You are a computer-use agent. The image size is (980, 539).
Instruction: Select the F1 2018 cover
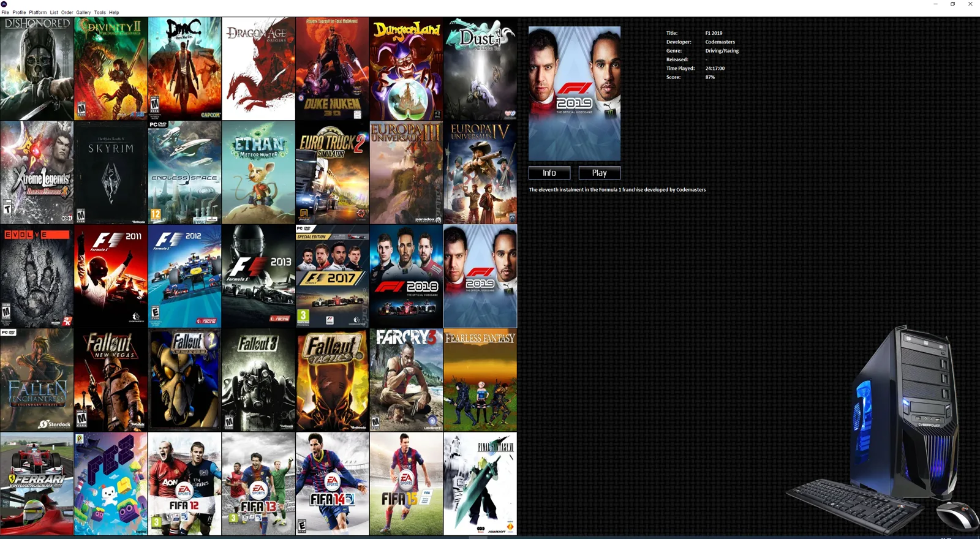coord(406,276)
